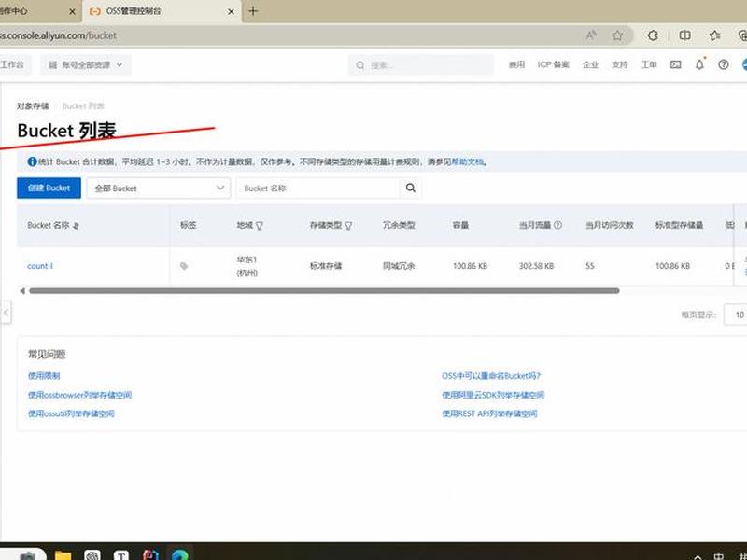The image size is (747, 560).
Task: Open 帮助文档 link in info banner
Action: [468, 161]
